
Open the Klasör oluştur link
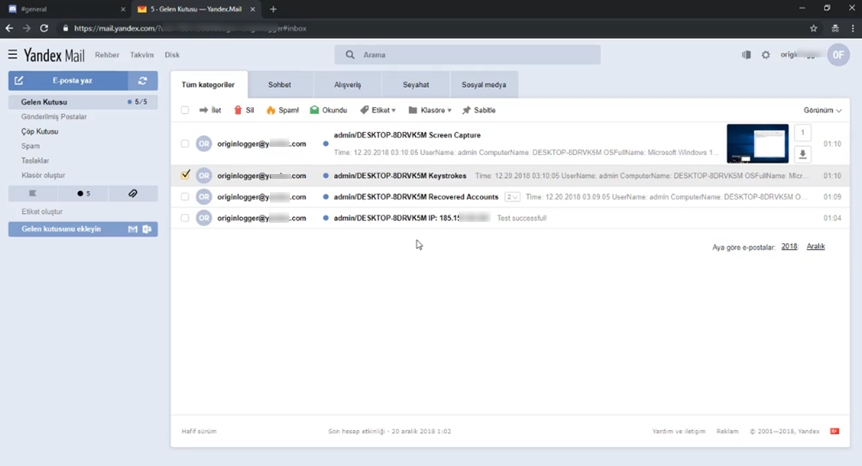tap(43, 174)
